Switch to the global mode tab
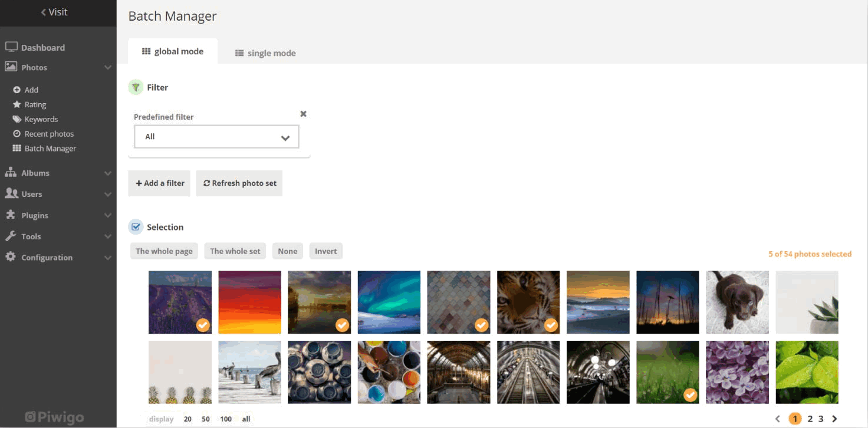The image size is (868, 428). tap(173, 51)
